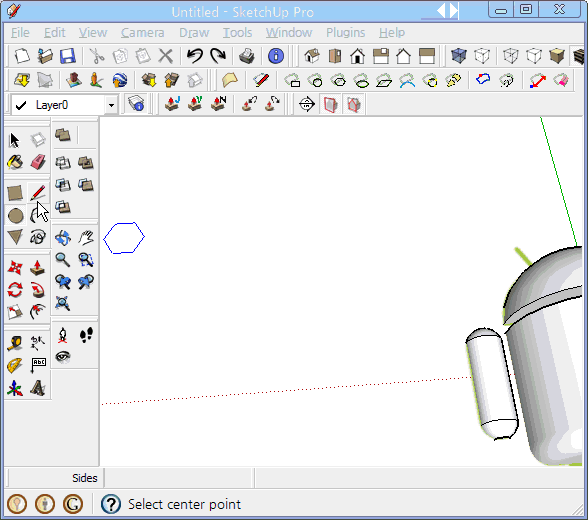Open the Plugins menu
The height and width of the screenshot is (520, 588).
(x=345, y=33)
